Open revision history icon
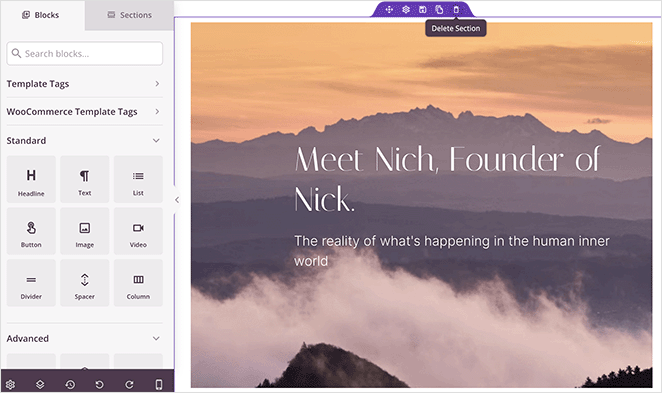Viewport: 662px width, 393px height. [x=70, y=384]
